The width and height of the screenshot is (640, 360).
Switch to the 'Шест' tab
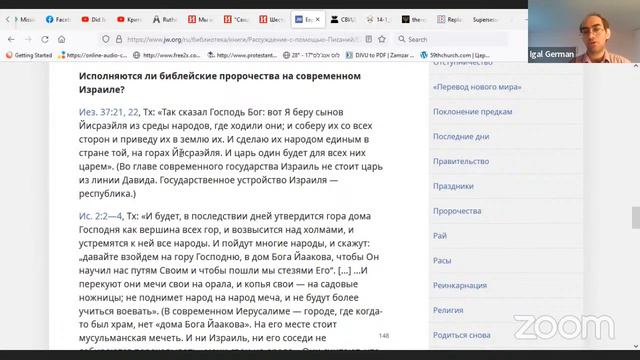[x=271, y=19]
